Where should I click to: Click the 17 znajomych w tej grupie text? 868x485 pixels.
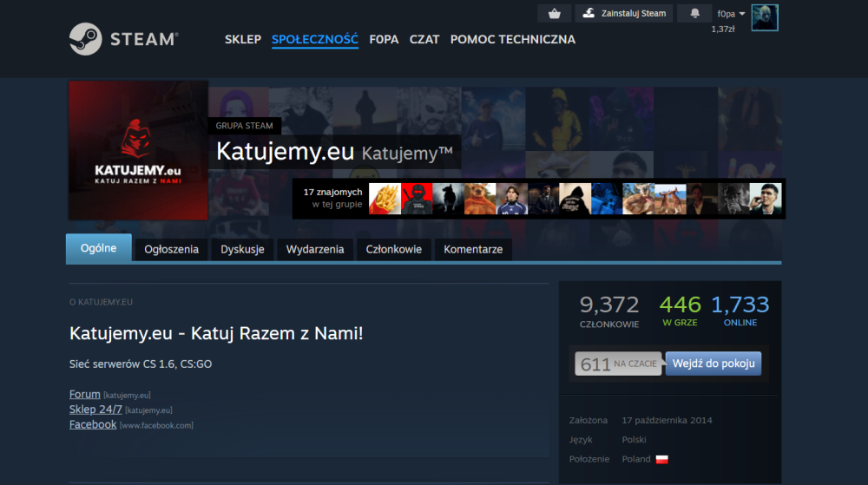click(x=332, y=198)
